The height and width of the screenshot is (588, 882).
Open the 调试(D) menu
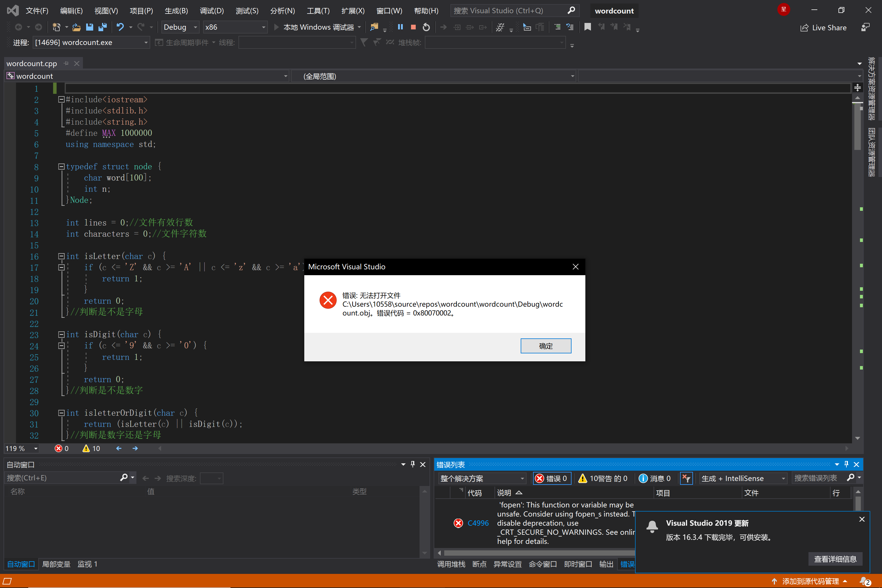[x=211, y=11]
